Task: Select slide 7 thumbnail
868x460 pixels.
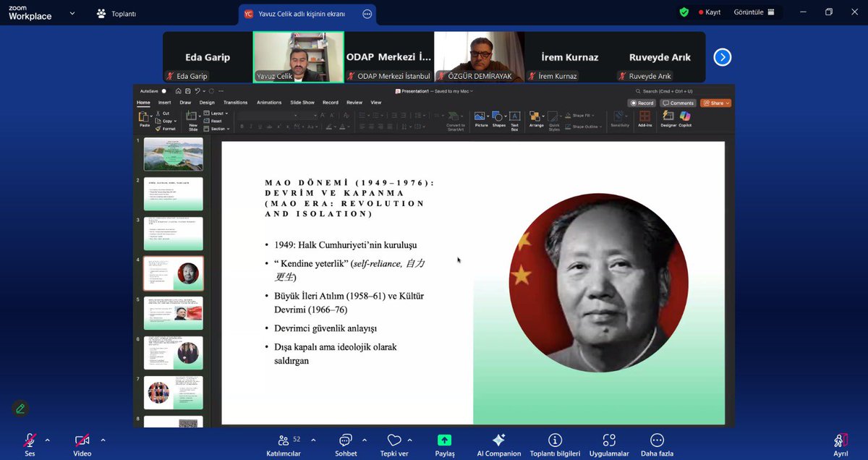Action: click(174, 393)
